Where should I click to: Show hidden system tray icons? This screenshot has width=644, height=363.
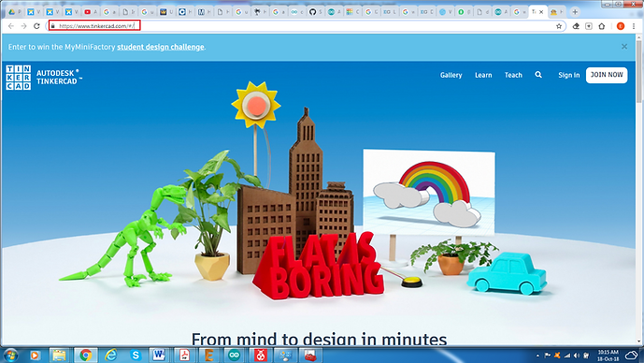click(537, 356)
